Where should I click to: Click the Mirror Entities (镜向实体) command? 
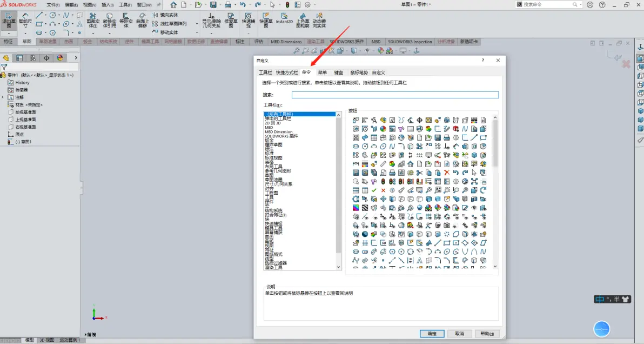tap(165, 15)
